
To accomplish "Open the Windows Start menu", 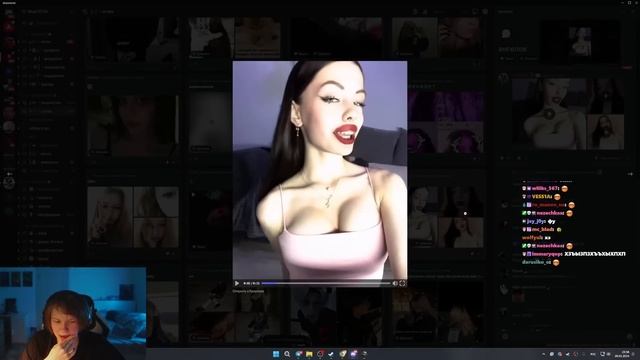I will click(276, 354).
